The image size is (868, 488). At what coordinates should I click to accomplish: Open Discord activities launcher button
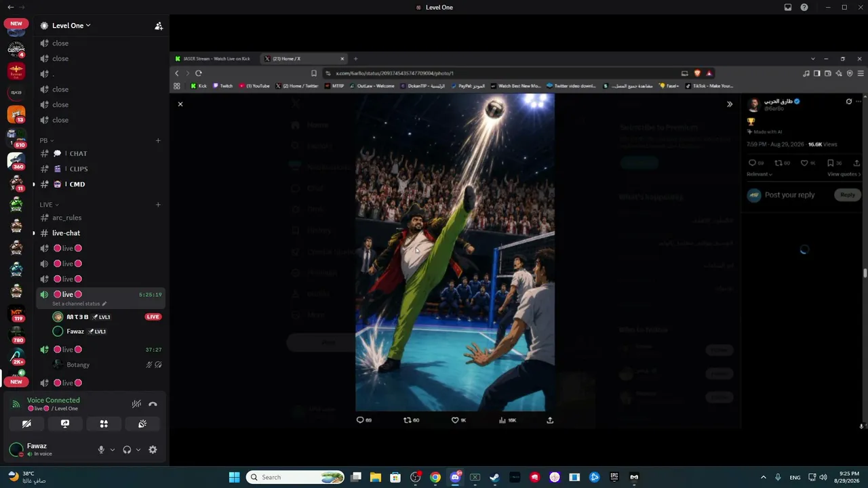point(104,424)
